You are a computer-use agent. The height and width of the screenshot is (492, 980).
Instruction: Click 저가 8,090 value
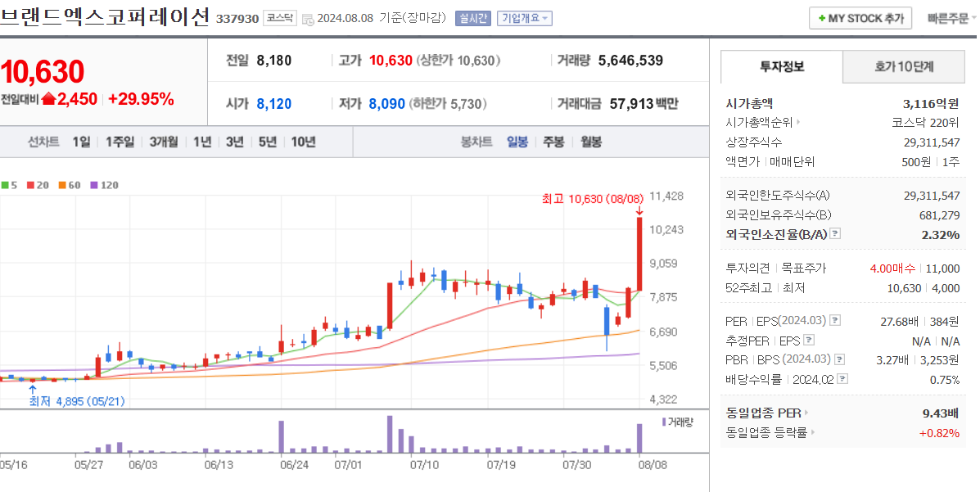pos(387,104)
